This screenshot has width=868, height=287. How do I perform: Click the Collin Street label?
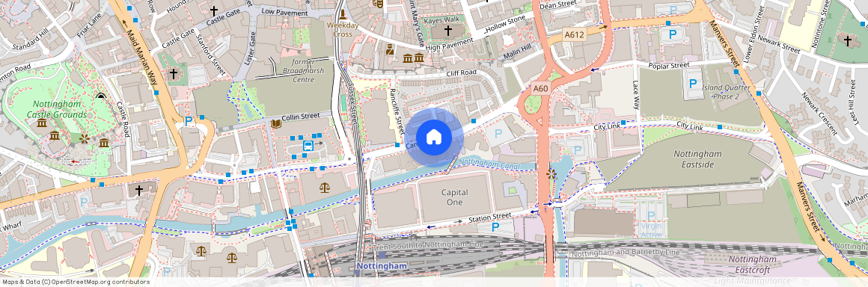click(x=301, y=117)
